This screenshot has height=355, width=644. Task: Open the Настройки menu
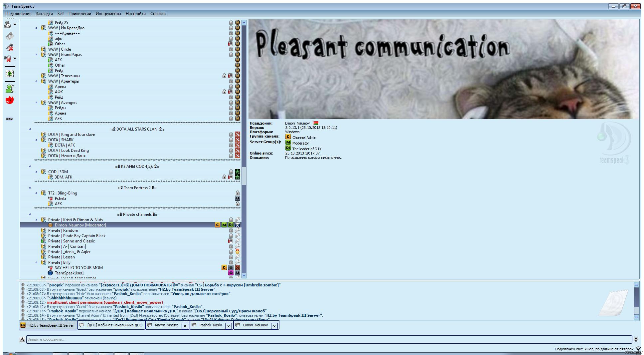[136, 14]
